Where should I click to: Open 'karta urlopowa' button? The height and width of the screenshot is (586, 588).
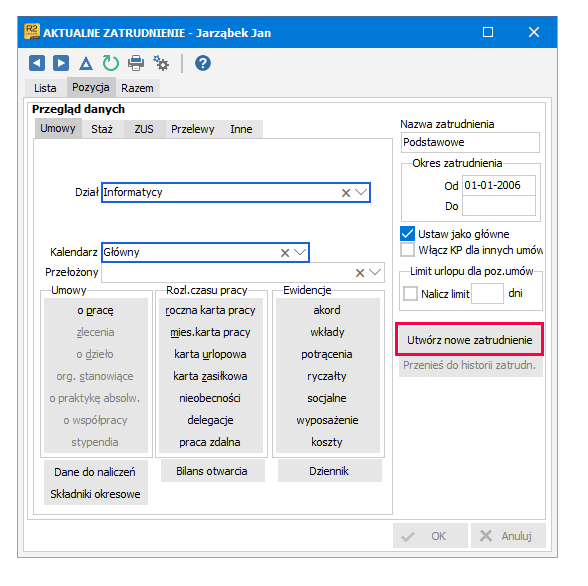pyautogui.click(x=210, y=354)
